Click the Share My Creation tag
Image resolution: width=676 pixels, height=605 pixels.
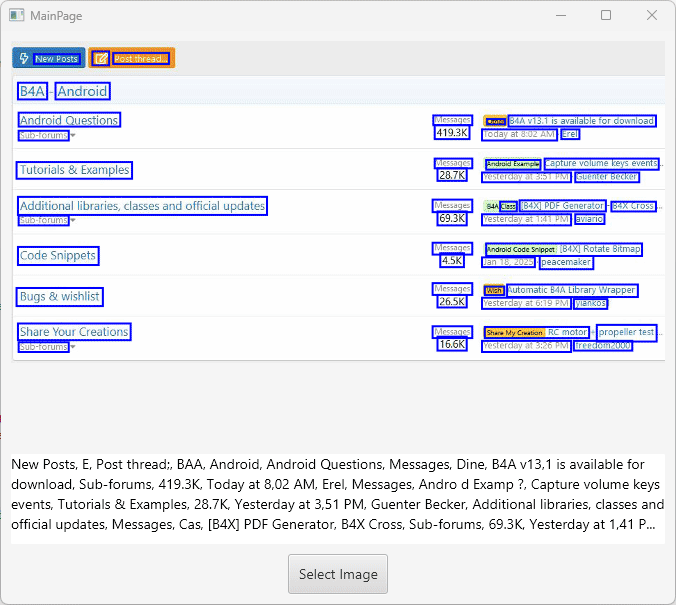(x=515, y=332)
